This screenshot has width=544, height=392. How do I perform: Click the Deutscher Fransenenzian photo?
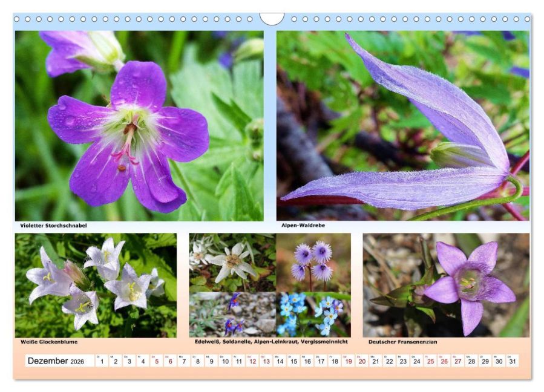pos(446,285)
